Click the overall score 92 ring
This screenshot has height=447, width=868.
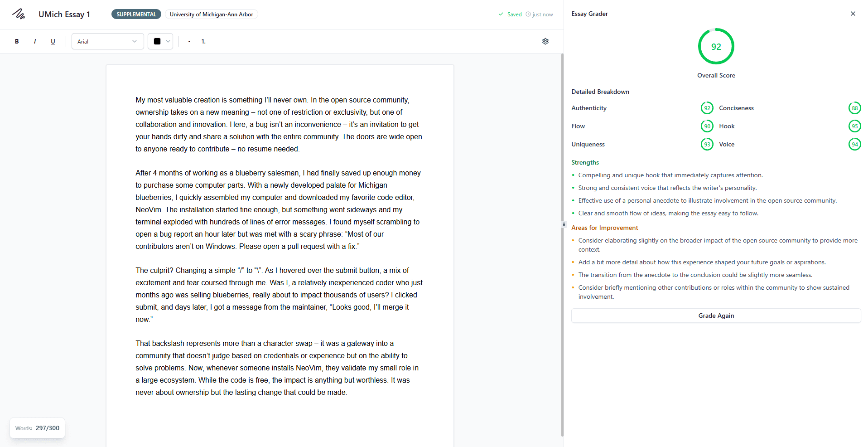pyautogui.click(x=716, y=46)
